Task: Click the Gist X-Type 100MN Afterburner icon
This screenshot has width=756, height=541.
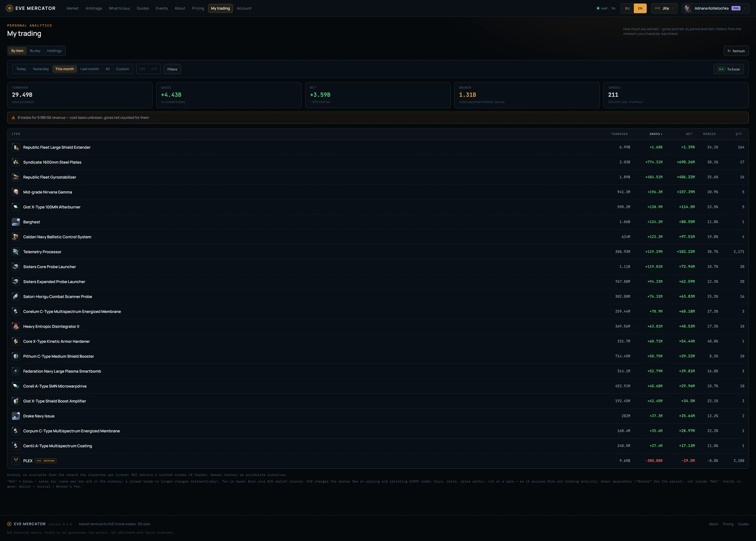Action: tap(16, 207)
